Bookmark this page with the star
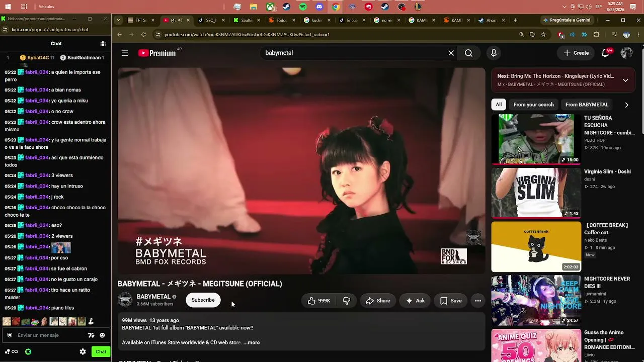Image resolution: width=644 pixels, height=362 pixels. (543, 35)
